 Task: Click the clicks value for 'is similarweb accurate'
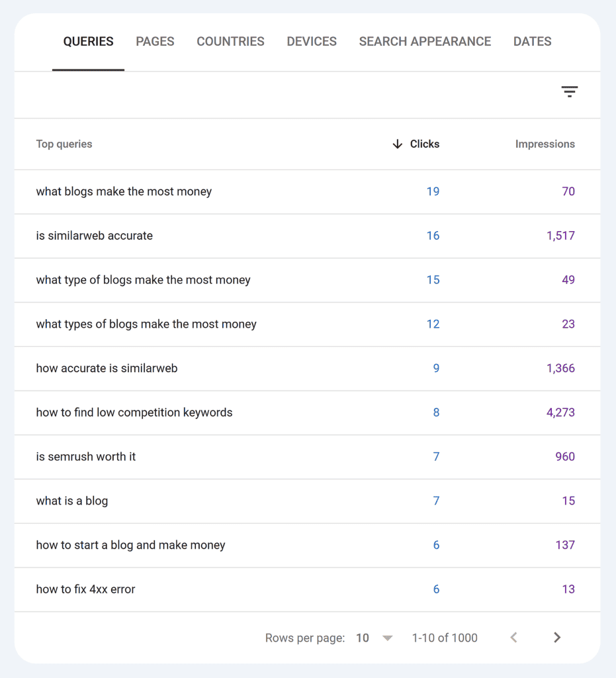coord(433,236)
